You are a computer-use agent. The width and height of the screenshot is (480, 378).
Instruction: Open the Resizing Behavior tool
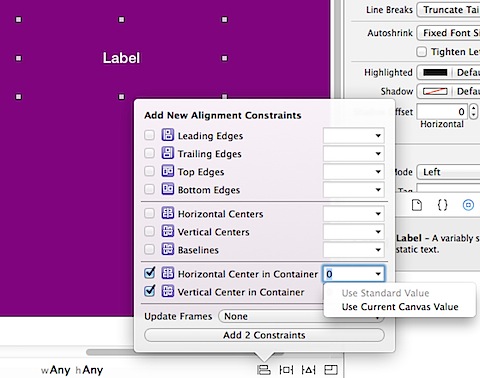click(331, 370)
